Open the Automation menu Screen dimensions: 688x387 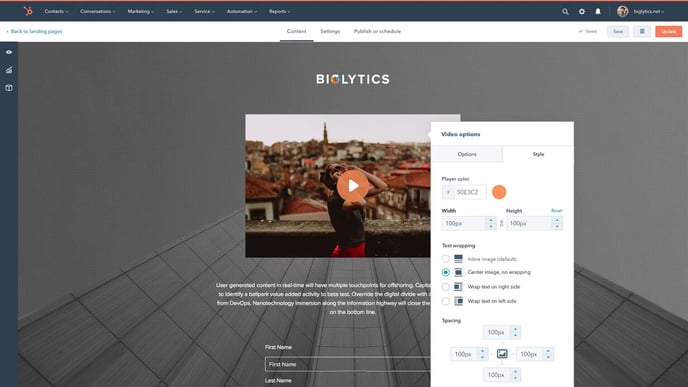[x=242, y=11]
